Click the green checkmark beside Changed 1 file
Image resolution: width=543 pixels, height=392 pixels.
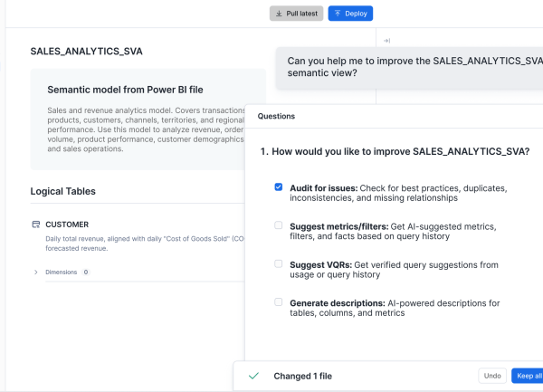253,376
